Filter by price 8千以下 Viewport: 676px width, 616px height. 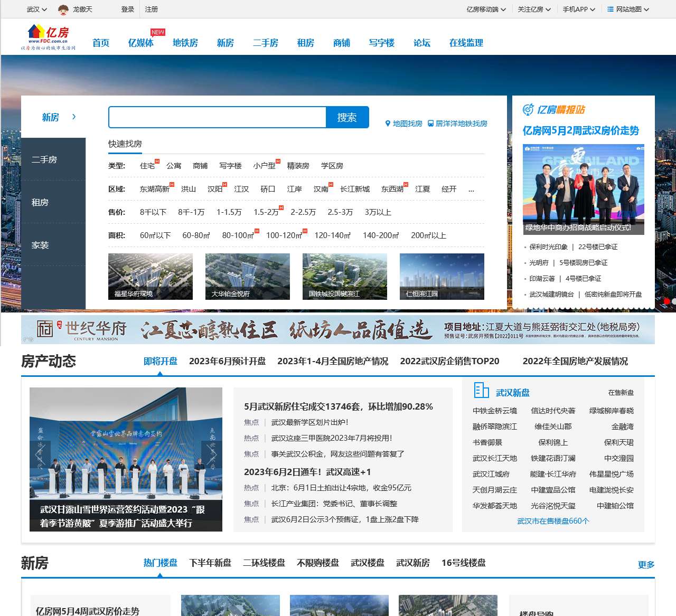click(153, 212)
